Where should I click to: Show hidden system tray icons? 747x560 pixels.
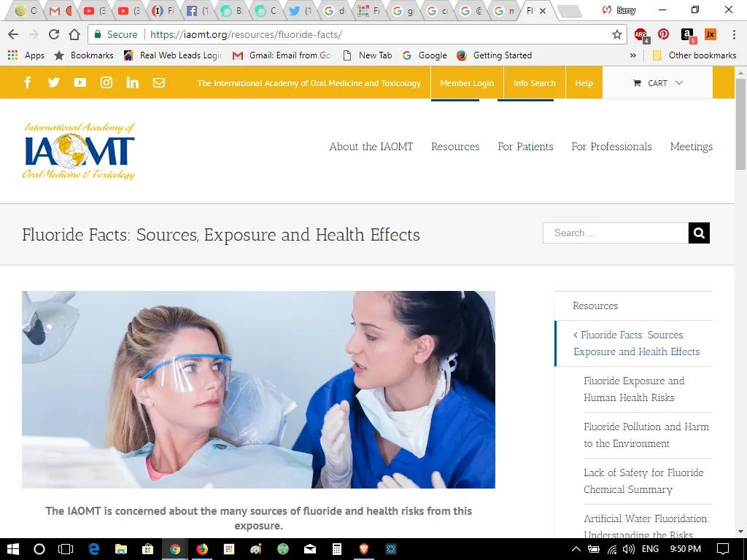[576, 549]
